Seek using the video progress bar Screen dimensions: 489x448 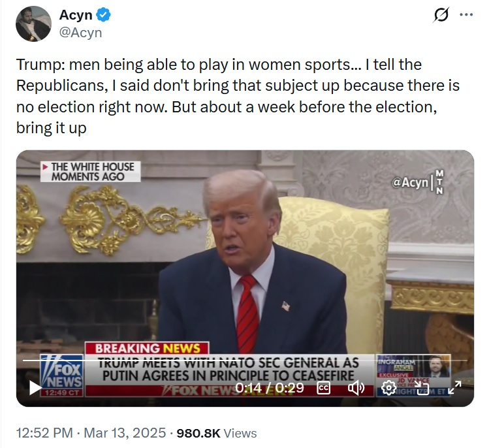pos(196,360)
